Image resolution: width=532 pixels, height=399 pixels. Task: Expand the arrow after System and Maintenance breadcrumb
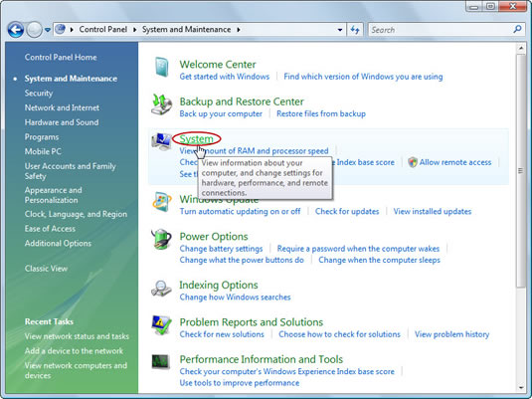point(239,30)
